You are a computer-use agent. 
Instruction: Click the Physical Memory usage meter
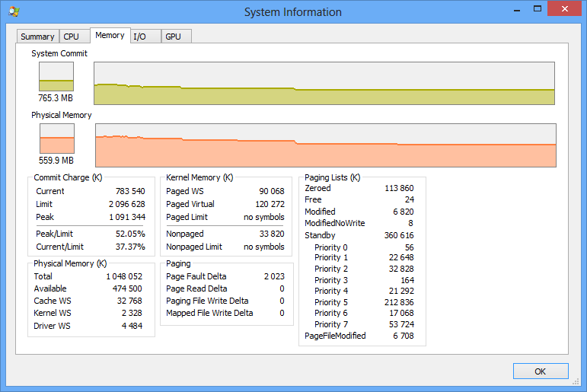click(x=57, y=139)
